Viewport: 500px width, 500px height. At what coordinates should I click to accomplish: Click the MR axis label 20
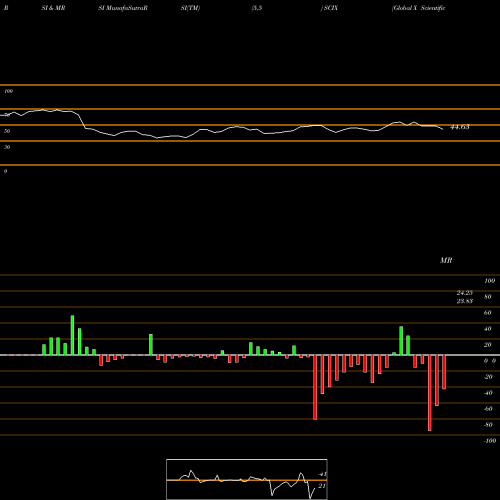coord(488,345)
